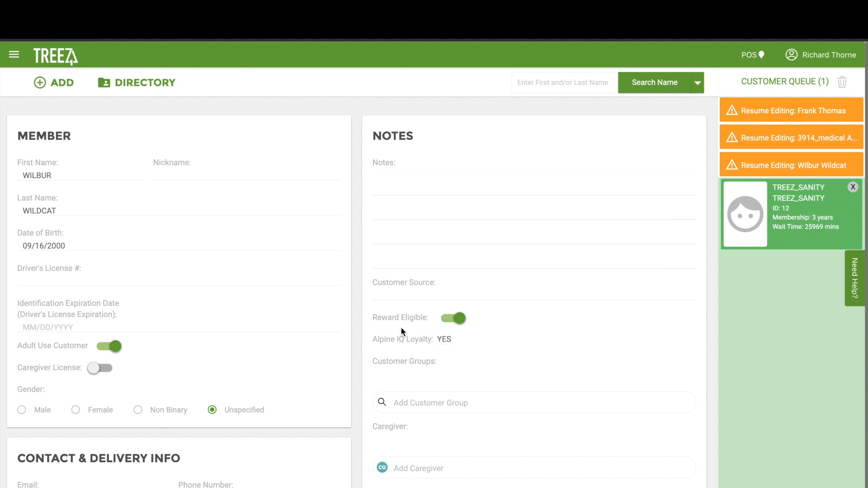The width and height of the screenshot is (868, 488).
Task: Open the ADD customer tab
Action: coord(54,83)
